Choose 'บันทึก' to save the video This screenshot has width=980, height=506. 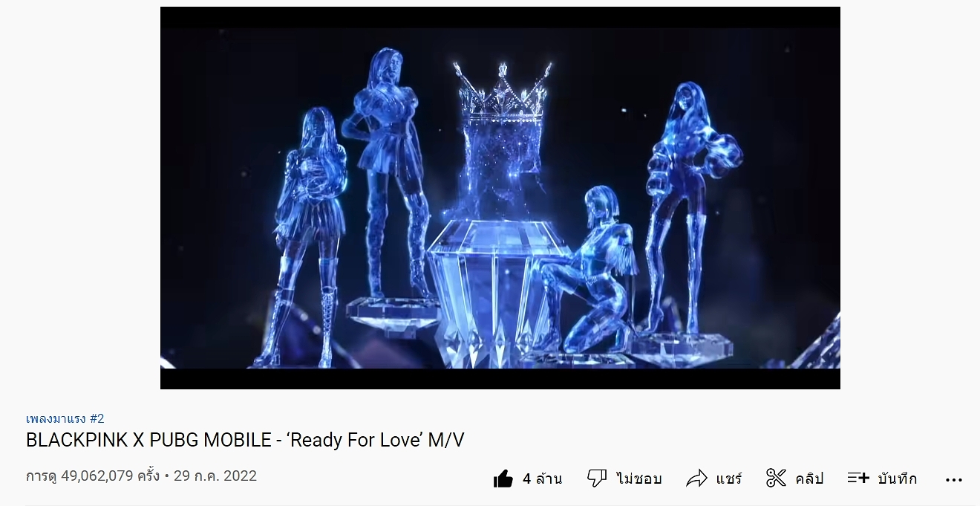(897, 479)
